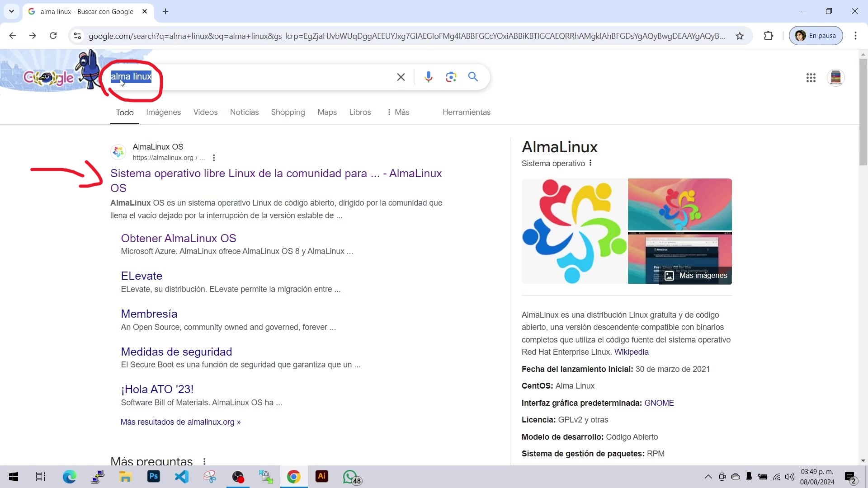Viewport: 868px width, 488px height.
Task: Open the Membresía sitelink
Action: coord(149,314)
